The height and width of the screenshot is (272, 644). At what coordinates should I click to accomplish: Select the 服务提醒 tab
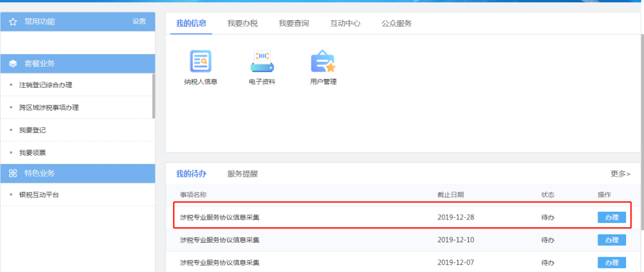click(242, 174)
